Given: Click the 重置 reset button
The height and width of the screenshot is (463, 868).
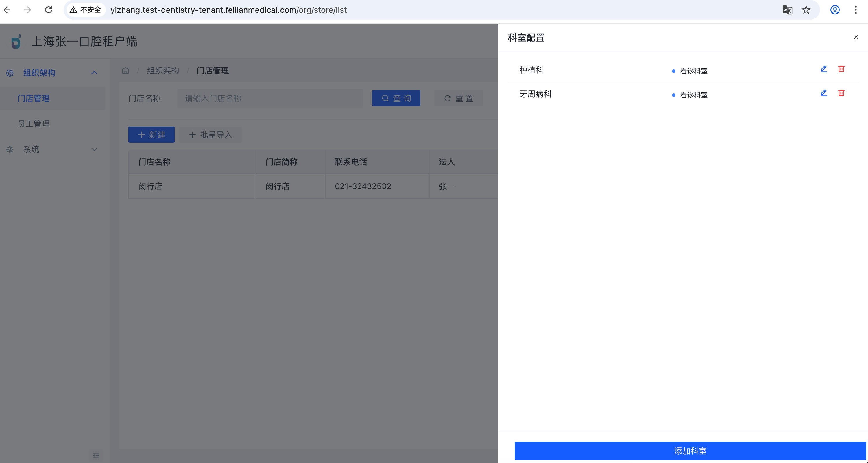Looking at the screenshot, I should [x=458, y=98].
